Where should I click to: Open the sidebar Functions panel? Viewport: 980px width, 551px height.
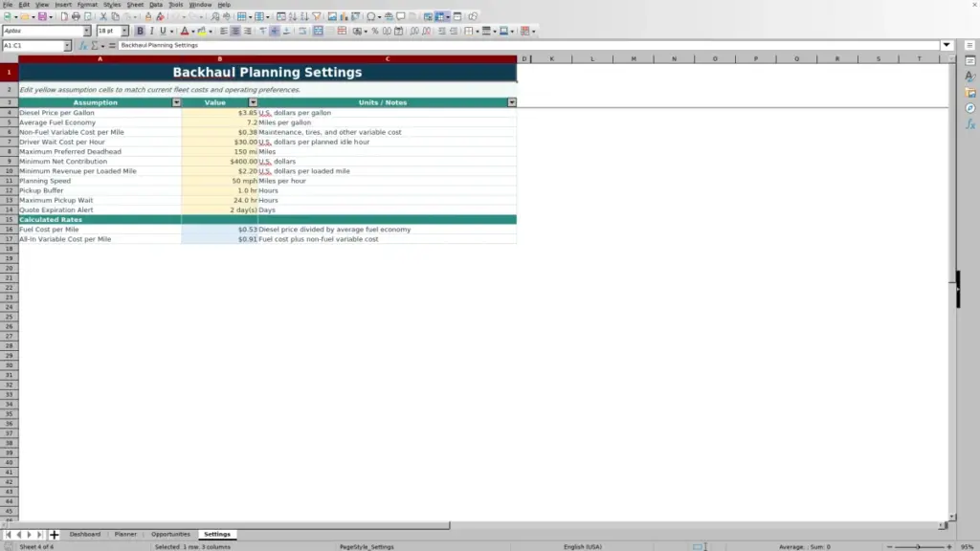pos(970,124)
